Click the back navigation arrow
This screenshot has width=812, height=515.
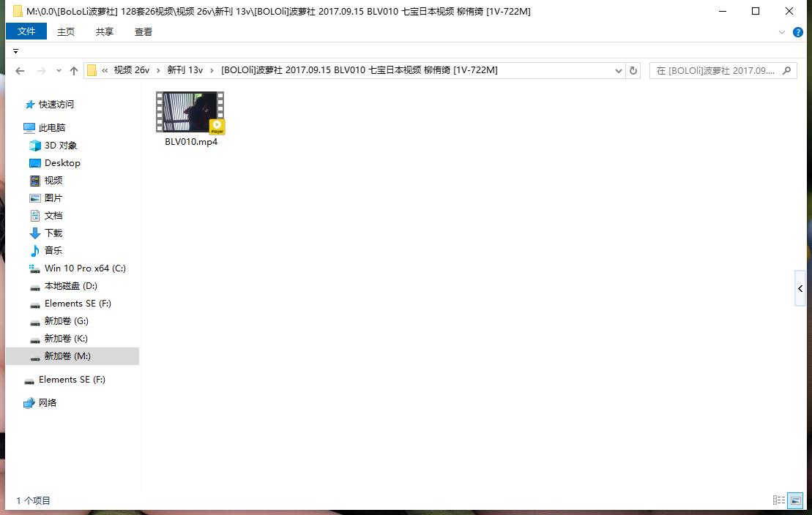[x=20, y=71]
